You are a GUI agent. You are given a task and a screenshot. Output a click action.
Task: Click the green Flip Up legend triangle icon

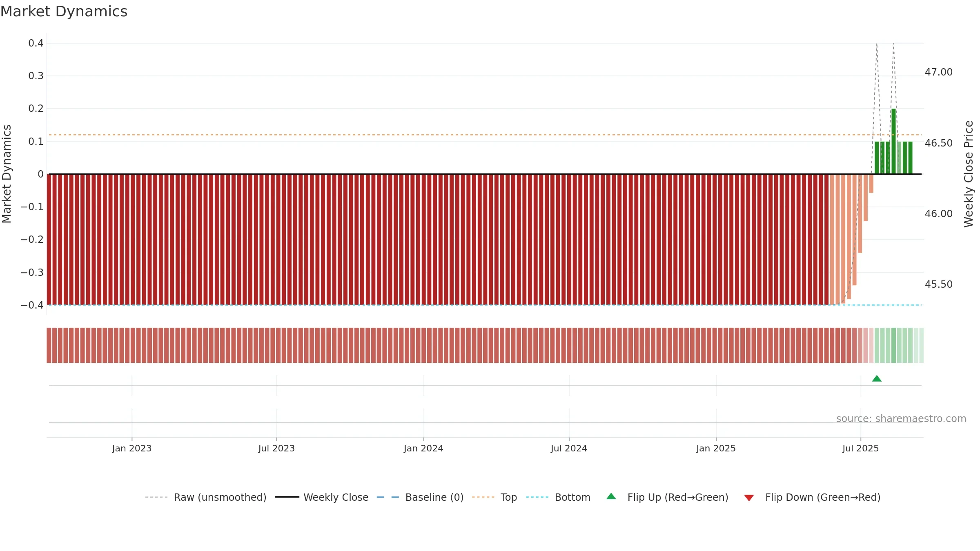(611, 496)
